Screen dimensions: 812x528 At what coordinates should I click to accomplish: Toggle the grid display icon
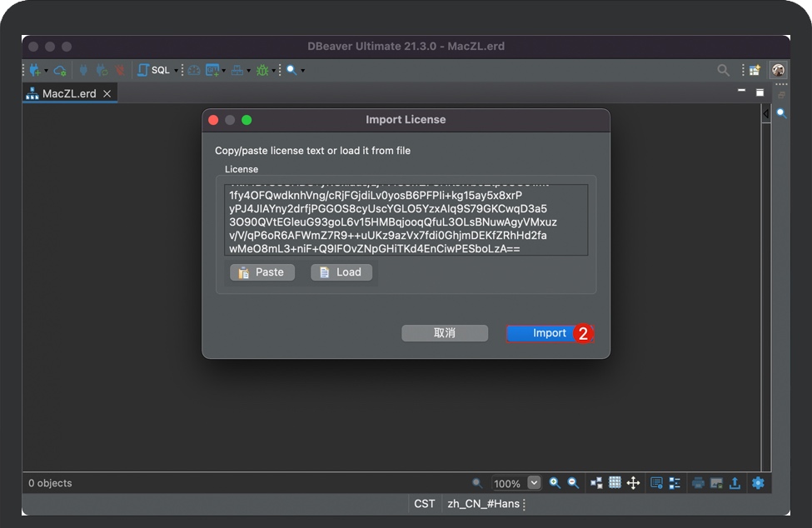[615, 483]
